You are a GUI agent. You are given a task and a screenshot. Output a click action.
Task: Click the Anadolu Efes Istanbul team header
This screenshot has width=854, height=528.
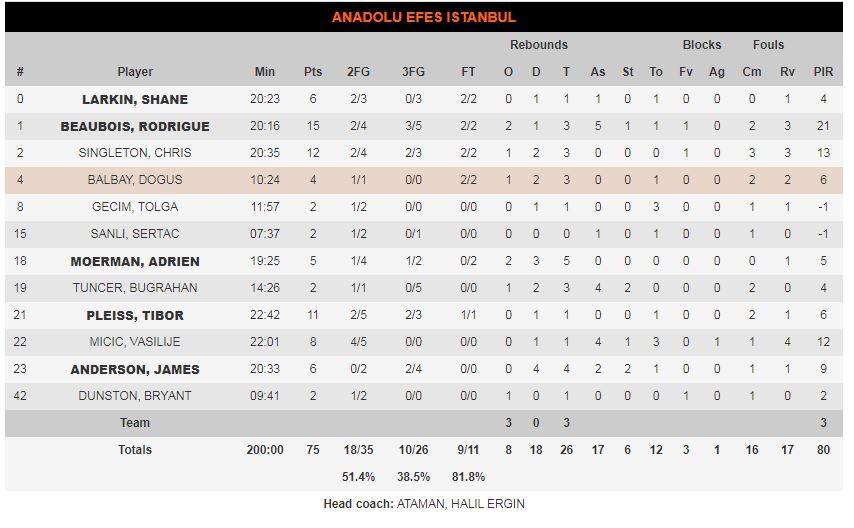(x=424, y=17)
